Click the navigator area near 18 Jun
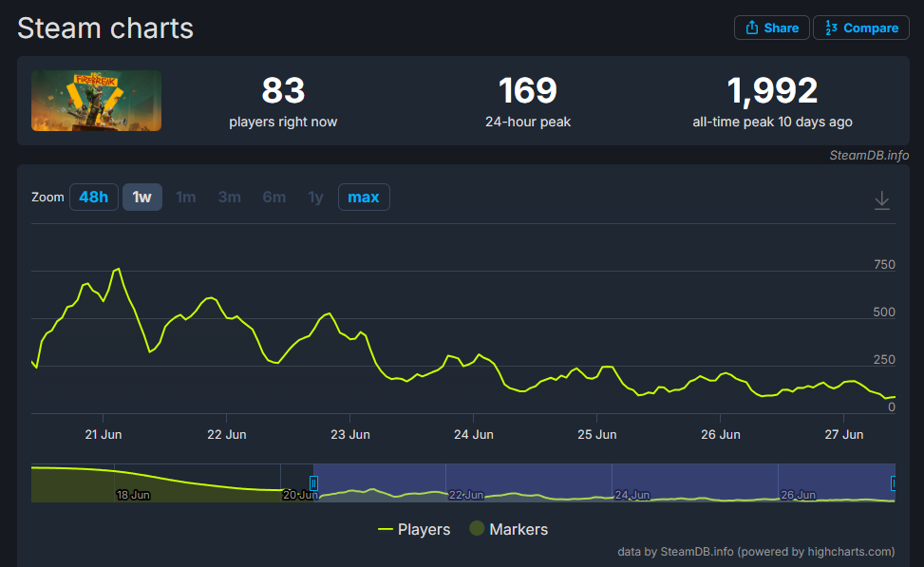 (x=133, y=495)
